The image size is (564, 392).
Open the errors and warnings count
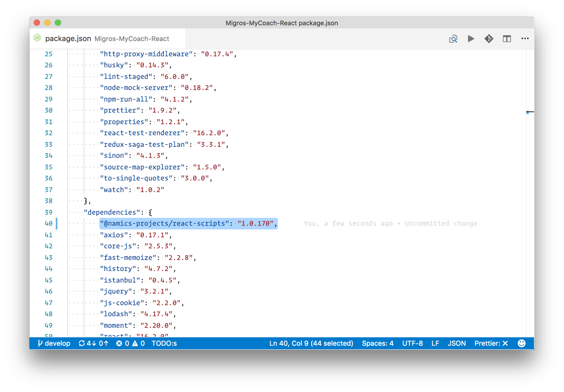tap(130, 343)
